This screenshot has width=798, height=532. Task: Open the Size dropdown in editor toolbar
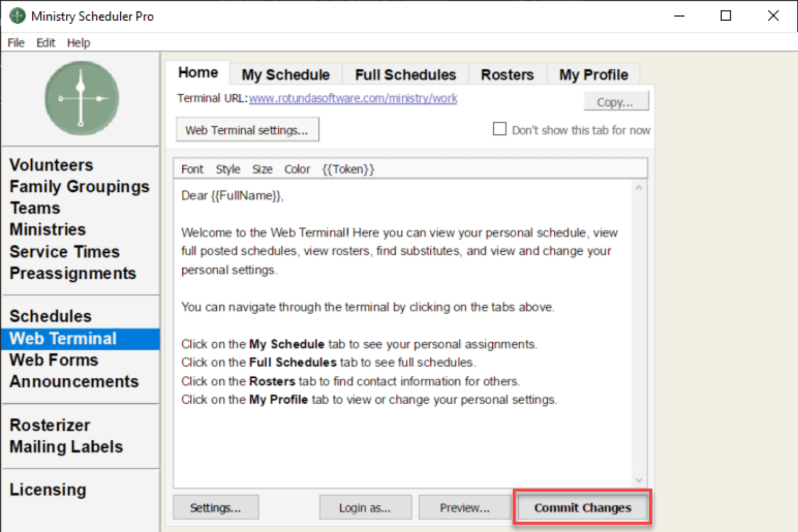tap(262, 169)
